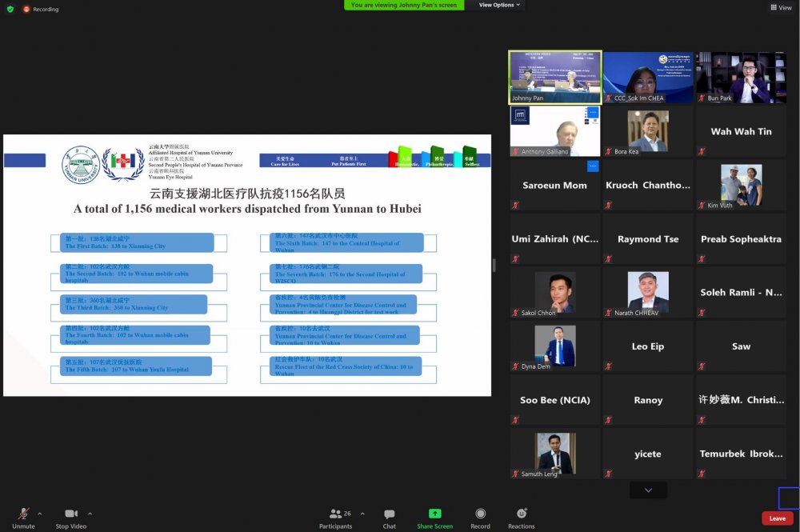800x532 pixels.
Task: Open the View layout menu
Action: point(781,7)
